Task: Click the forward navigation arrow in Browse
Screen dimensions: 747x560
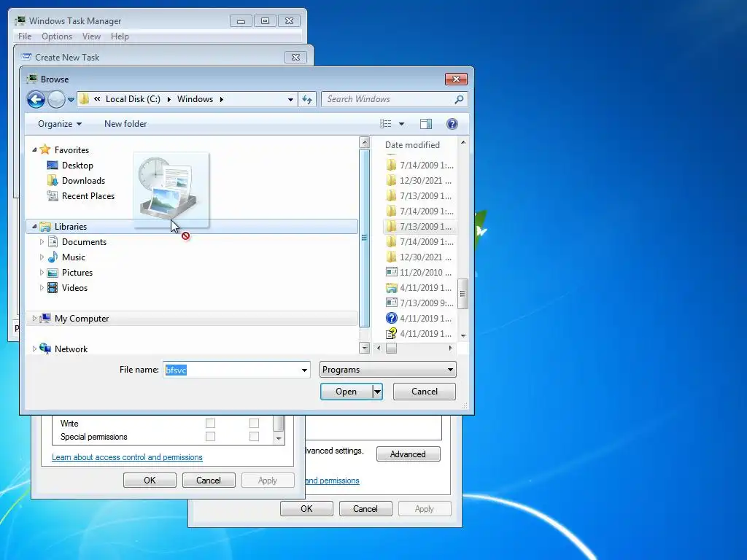Action: point(56,99)
